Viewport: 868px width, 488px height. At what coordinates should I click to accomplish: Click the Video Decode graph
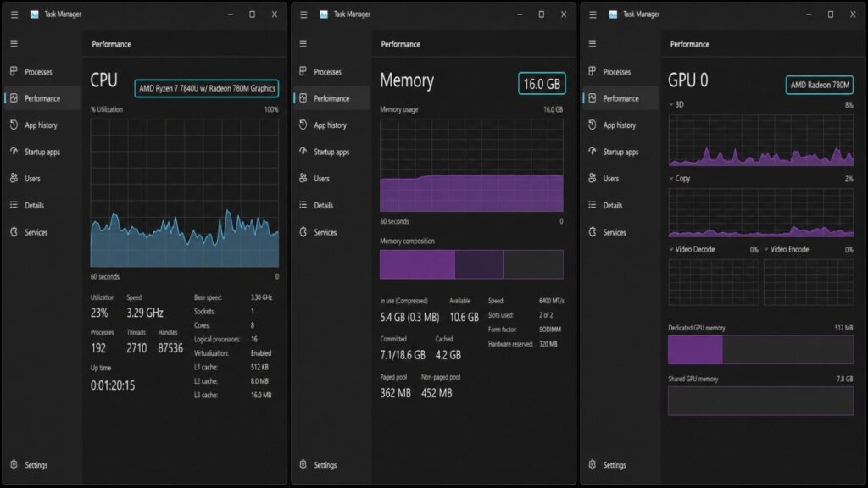pos(714,282)
